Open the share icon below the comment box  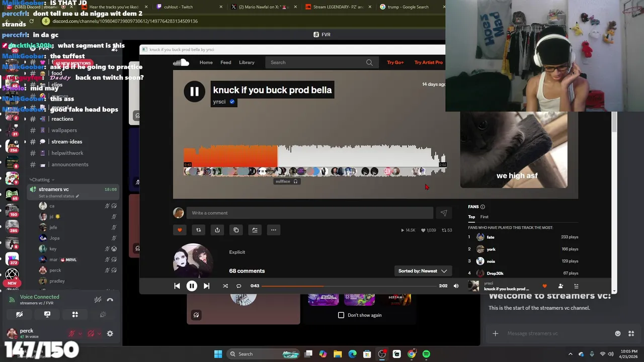217,230
